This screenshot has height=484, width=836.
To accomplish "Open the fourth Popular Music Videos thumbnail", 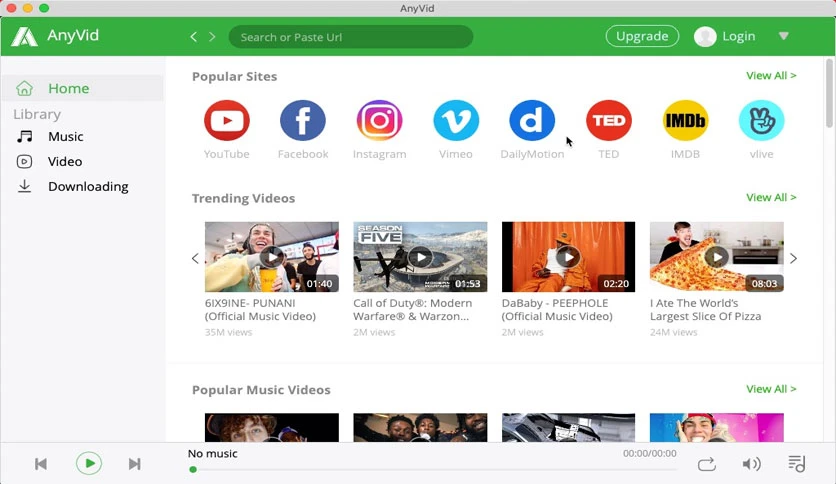I will coord(717,427).
